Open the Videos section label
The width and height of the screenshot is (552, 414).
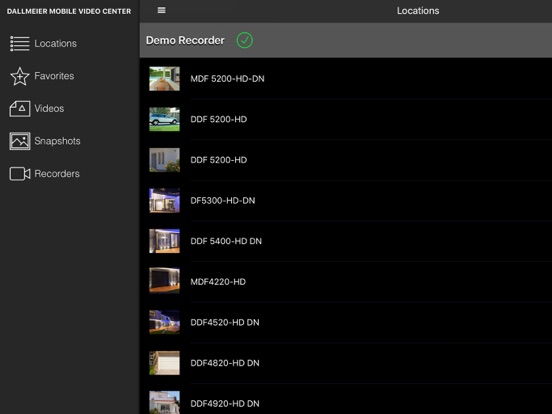pyautogui.click(x=49, y=108)
